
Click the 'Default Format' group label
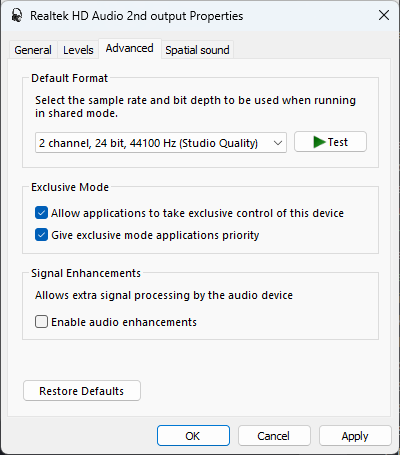tap(69, 78)
